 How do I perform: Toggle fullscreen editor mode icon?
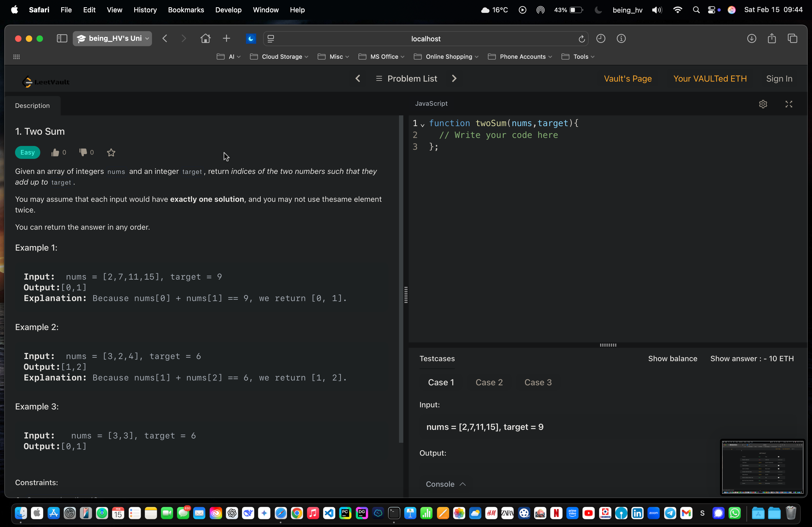click(x=788, y=104)
